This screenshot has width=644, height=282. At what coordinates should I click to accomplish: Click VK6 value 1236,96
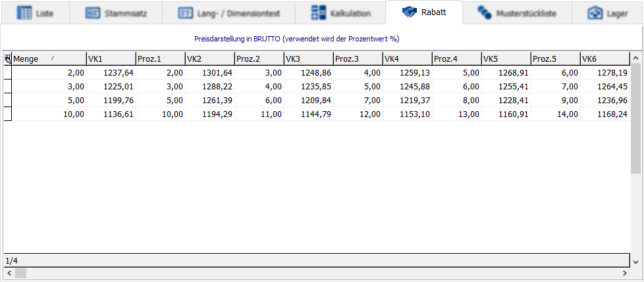pos(605,100)
